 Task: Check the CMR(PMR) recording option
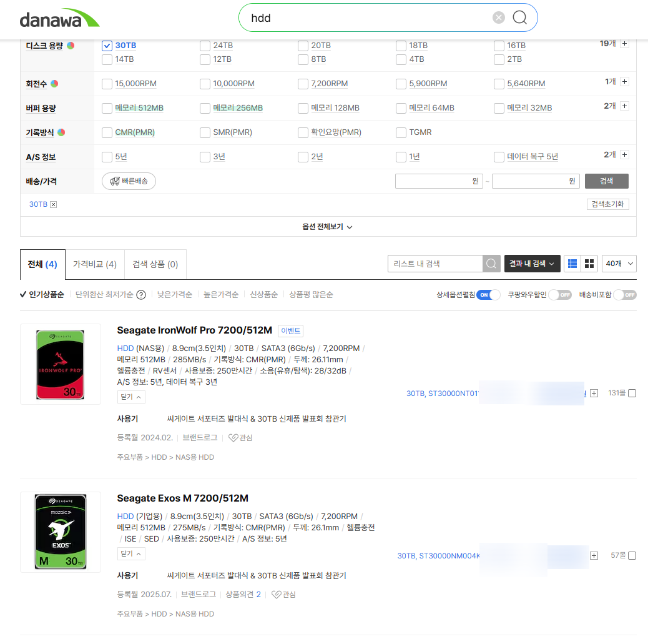[107, 133]
